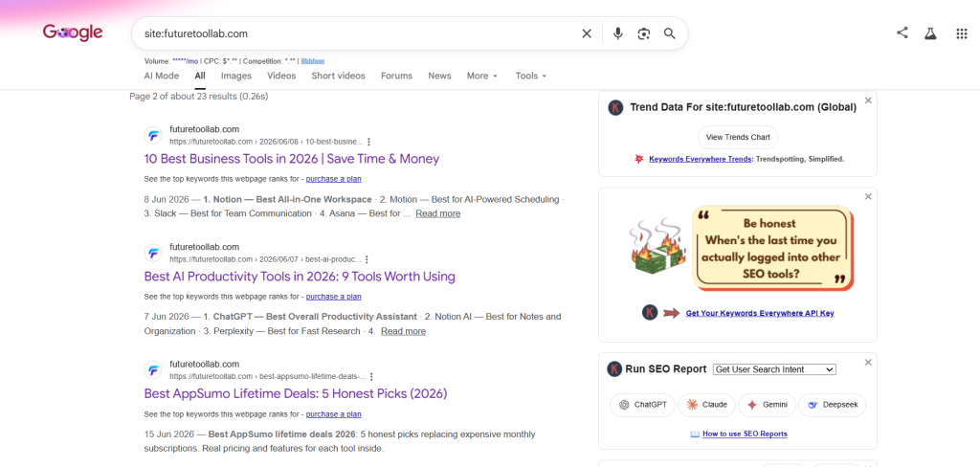Switch to the Images tab

tap(236, 76)
